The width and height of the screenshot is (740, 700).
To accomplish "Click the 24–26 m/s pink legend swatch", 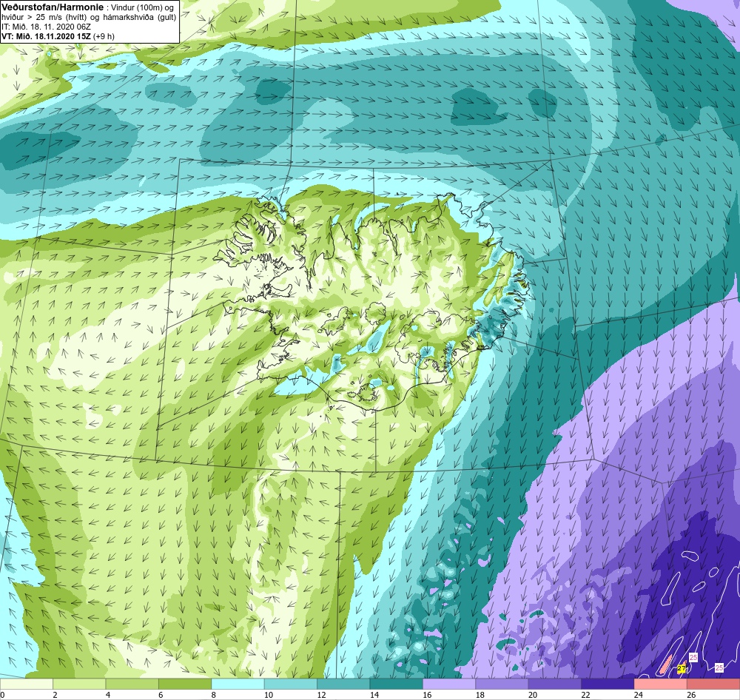I will [661, 684].
